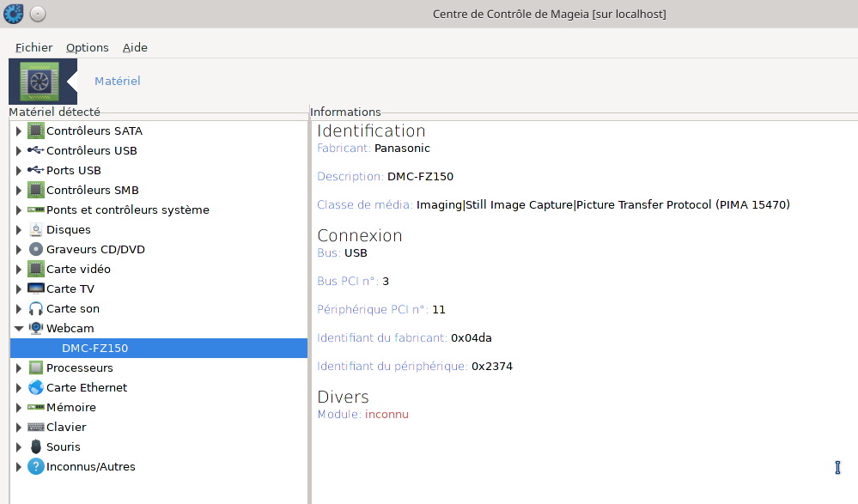Image resolution: width=858 pixels, height=504 pixels.
Task: Expand the Mémoire node
Action: tap(19, 407)
